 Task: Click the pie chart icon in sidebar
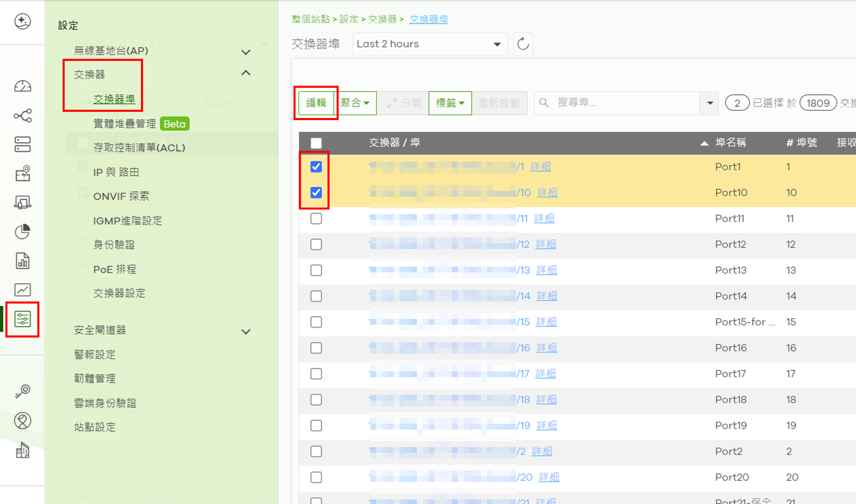[22, 232]
